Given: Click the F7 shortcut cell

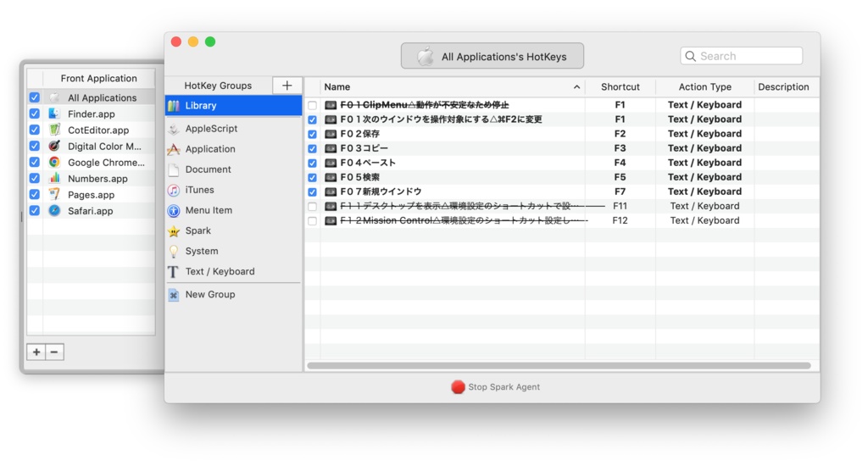Looking at the screenshot, I should 620,192.
